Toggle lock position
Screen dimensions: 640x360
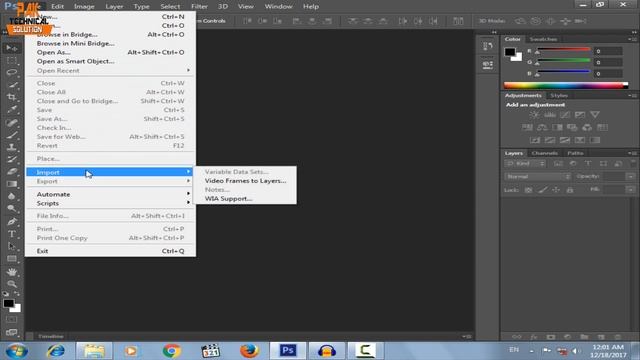556,190
